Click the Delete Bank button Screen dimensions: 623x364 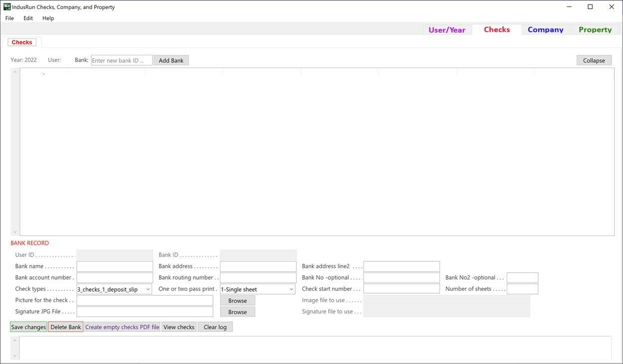pos(66,327)
